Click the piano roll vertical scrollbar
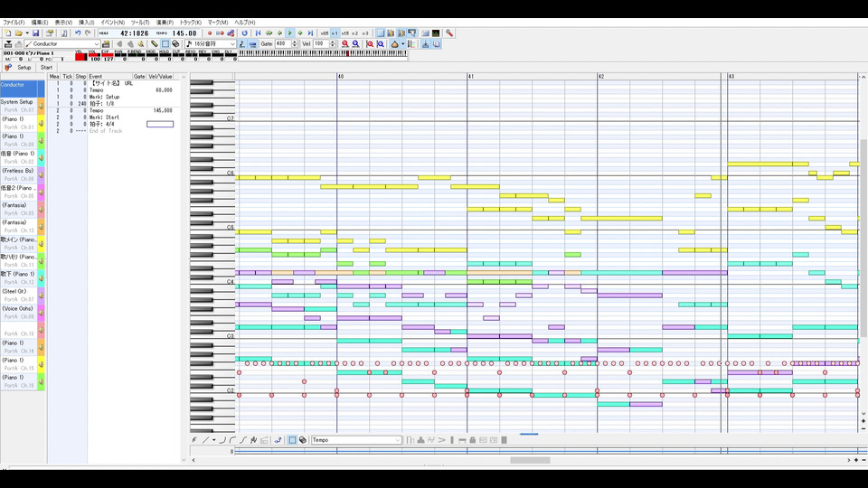The image size is (868, 488). [x=863, y=238]
